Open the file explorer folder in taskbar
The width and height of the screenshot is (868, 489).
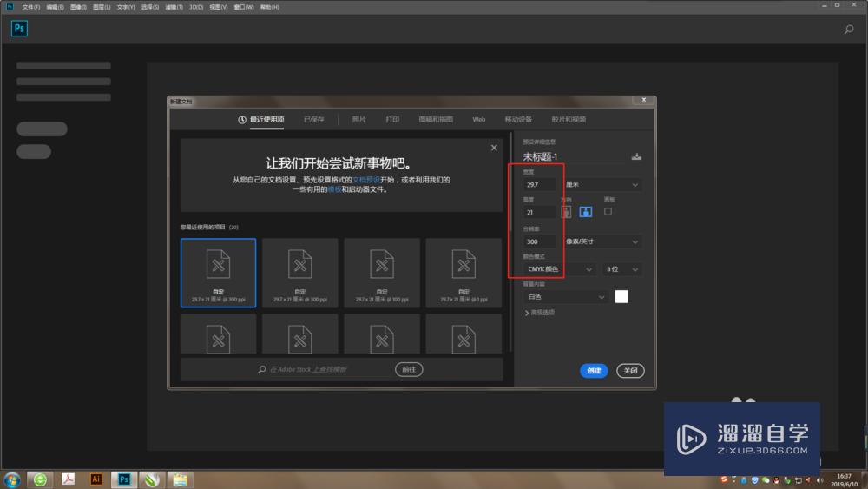coord(180,479)
